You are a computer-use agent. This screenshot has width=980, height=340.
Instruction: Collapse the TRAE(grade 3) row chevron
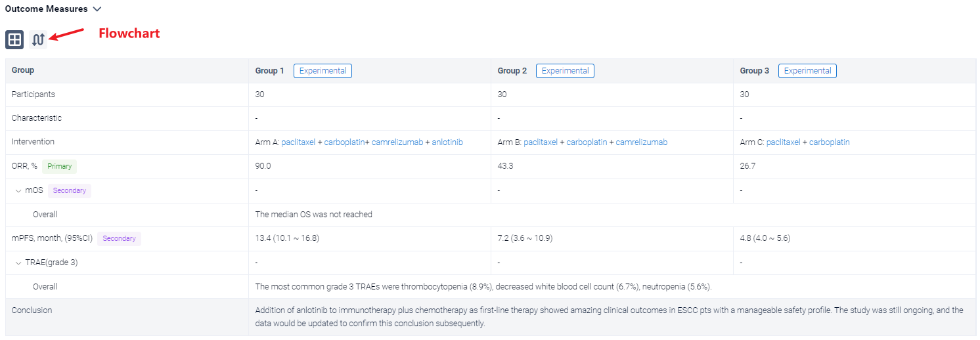(18, 263)
